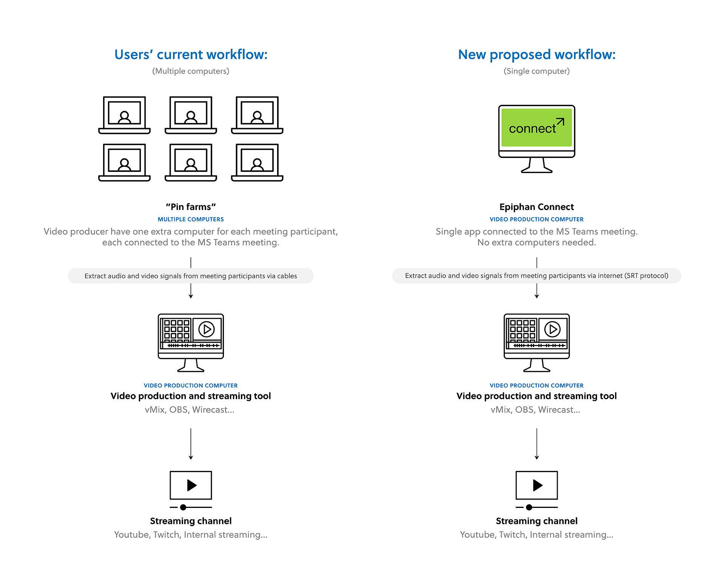The width and height of the screenshot is (725, 588).
Task: Click the right video production computer icon
Action: tap(537, 343)
